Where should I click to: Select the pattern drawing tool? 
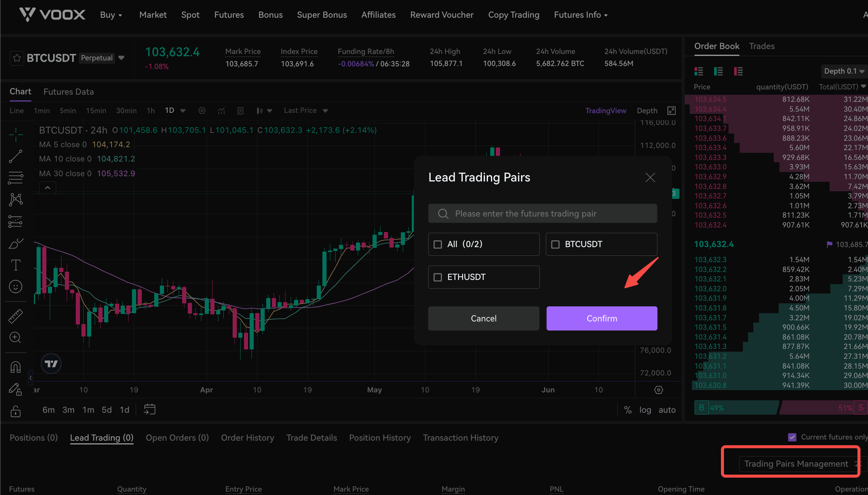pos(16,200)
